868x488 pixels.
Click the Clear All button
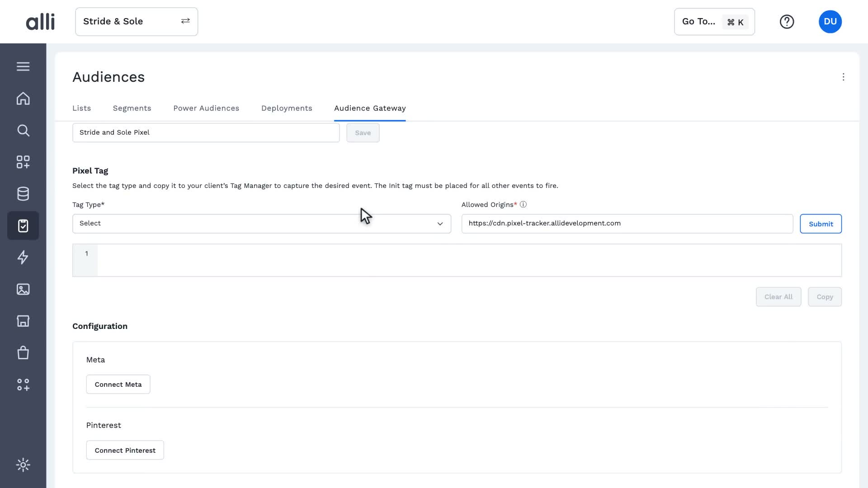778,297
